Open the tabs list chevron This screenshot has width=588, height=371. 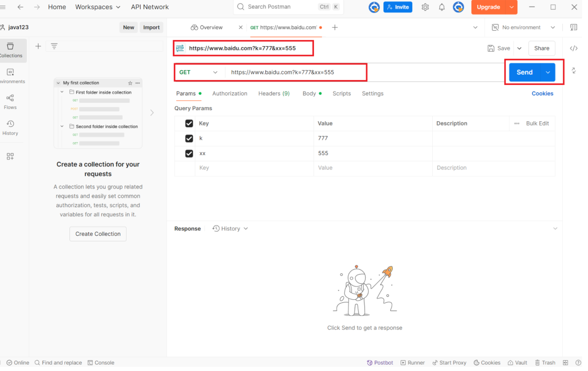[475, 28]
